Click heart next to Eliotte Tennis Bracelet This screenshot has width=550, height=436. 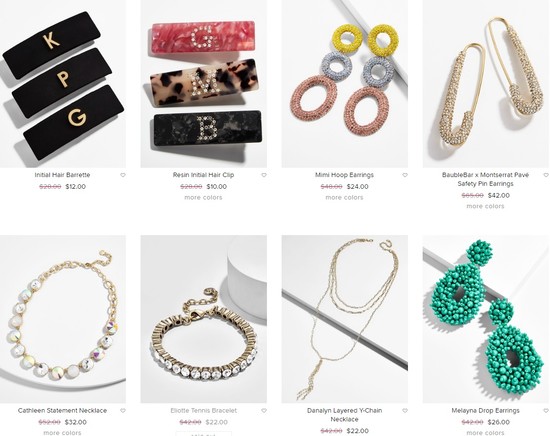tap(264, 411)
